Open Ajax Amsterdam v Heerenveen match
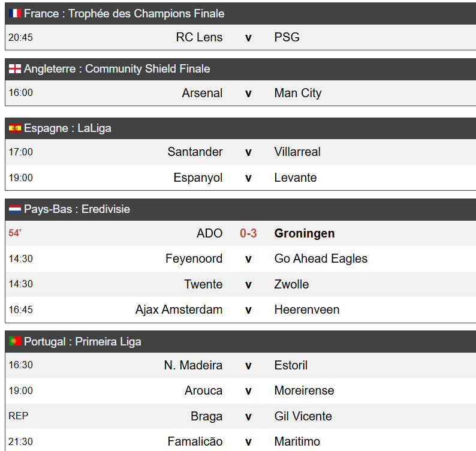Image resolution: width=476 pixels, height=451 pixels. point(240,310)
